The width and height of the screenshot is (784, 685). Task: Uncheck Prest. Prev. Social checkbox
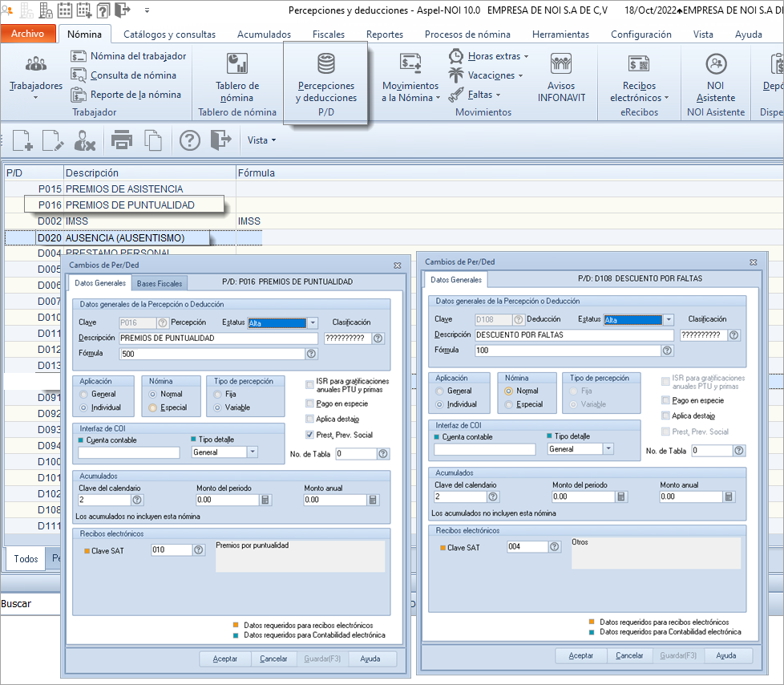(310, 435)
